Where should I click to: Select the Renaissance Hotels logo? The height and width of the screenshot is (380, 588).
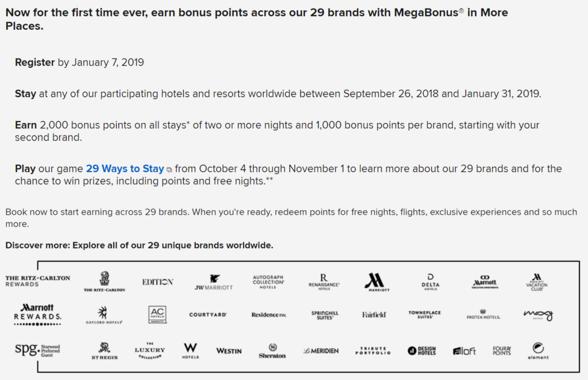tap(324, 282)
